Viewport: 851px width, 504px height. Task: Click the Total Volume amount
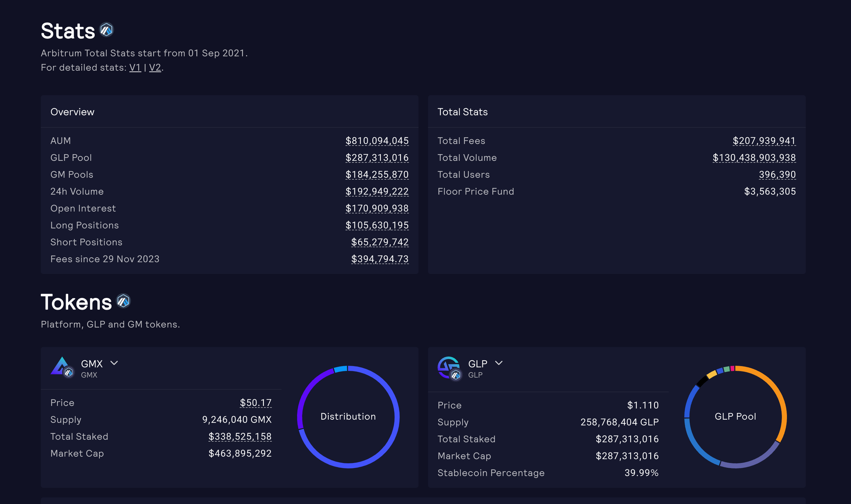[x=754, y=158]
